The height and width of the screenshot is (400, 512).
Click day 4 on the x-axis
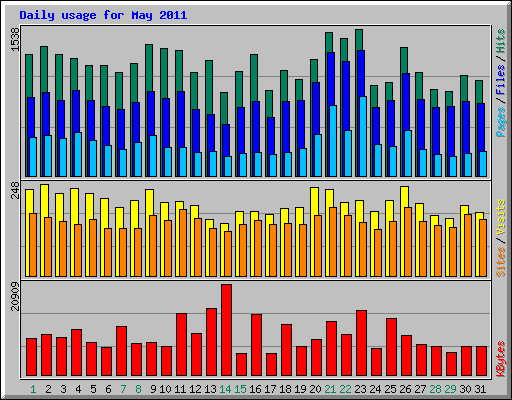click(x=78, y=389)
